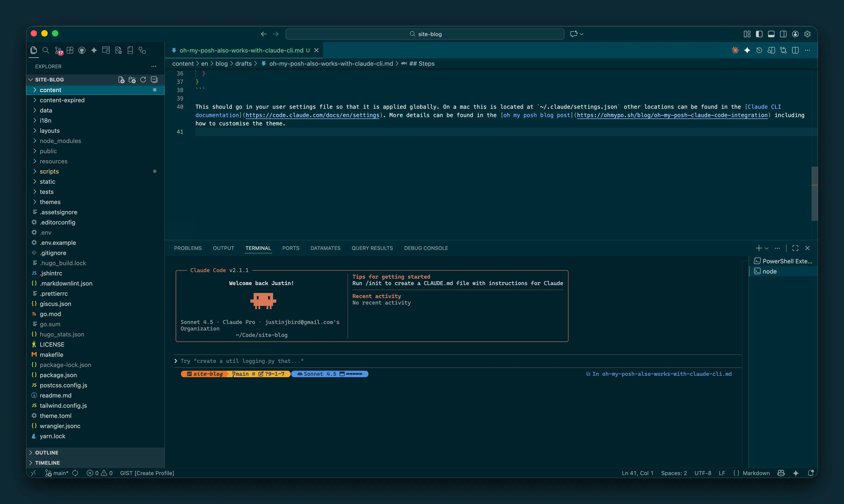Open the customize layout control
The width and height of the screenshot is (844, 504).
(747, 34)
